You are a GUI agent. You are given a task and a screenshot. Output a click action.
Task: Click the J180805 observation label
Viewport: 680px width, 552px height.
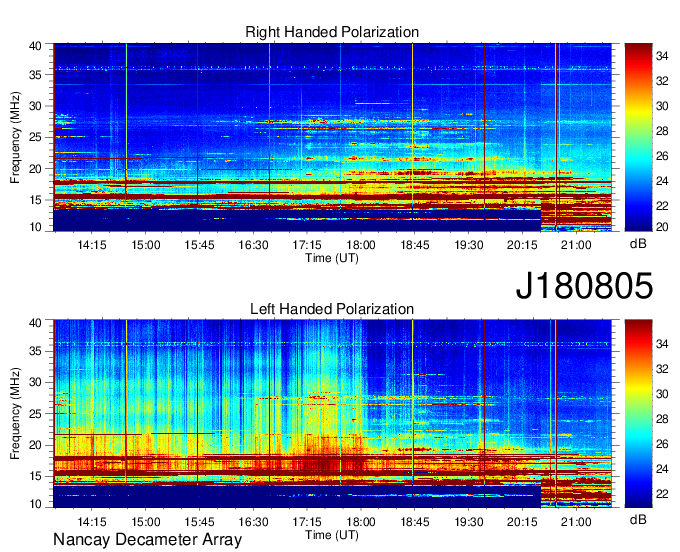point(584,286)
